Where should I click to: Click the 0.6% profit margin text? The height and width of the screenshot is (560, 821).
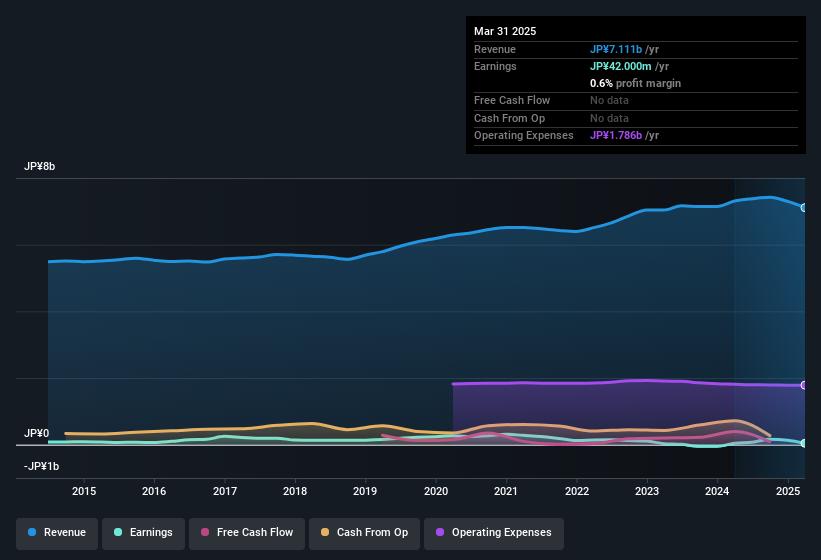click(635, 83)
